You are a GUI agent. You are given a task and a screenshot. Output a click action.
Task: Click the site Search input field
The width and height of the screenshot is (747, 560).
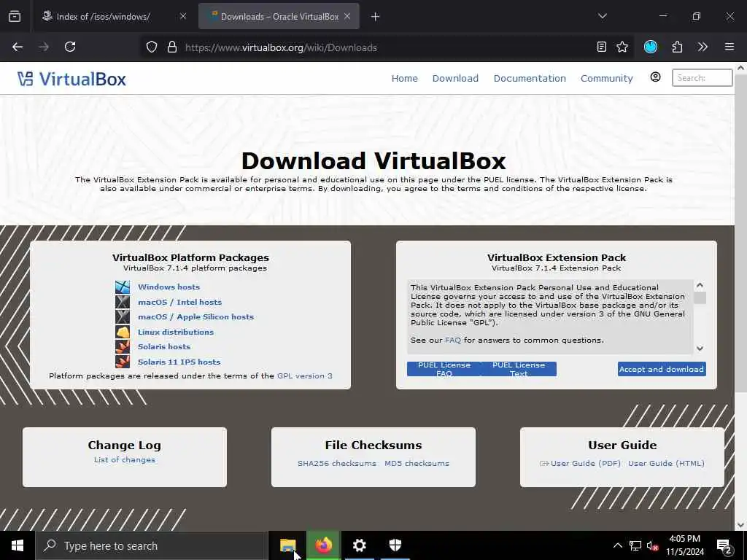click(703, 77)
